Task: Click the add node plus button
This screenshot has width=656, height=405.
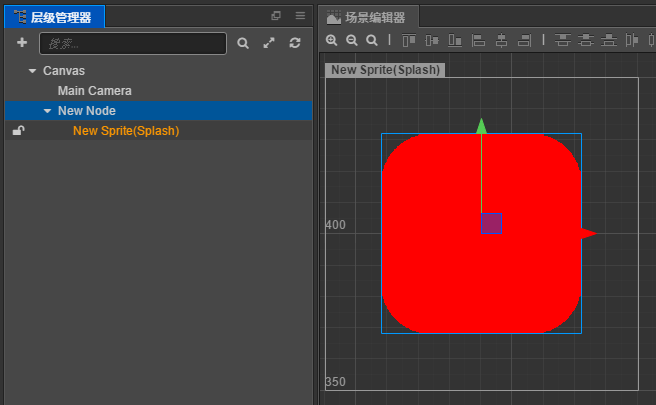Action: 22,43
